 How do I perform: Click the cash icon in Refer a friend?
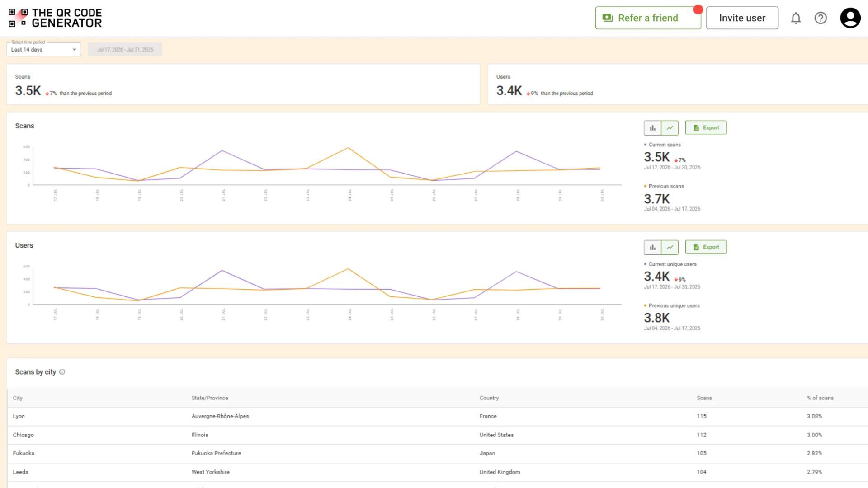click(x=608, y=18)
